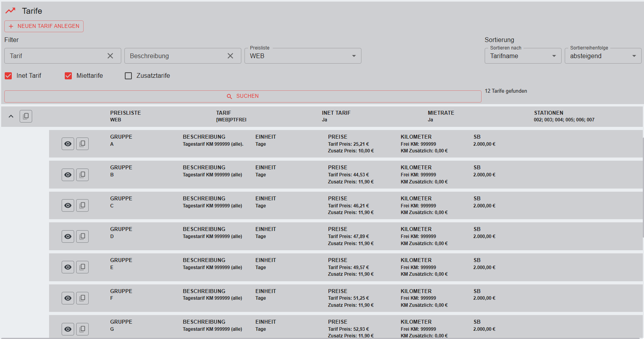This screenshot has width=644, height=339.
Task: Focus the Tarif filter input
Action: 55,56
